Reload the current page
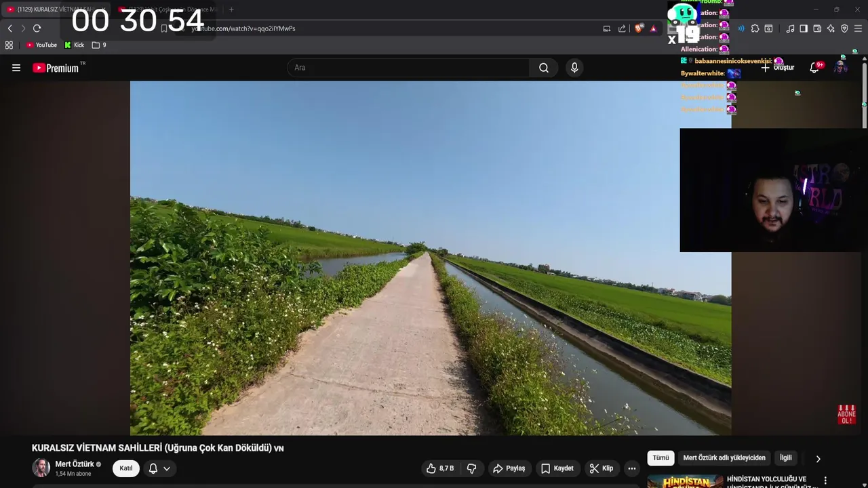 37,28
